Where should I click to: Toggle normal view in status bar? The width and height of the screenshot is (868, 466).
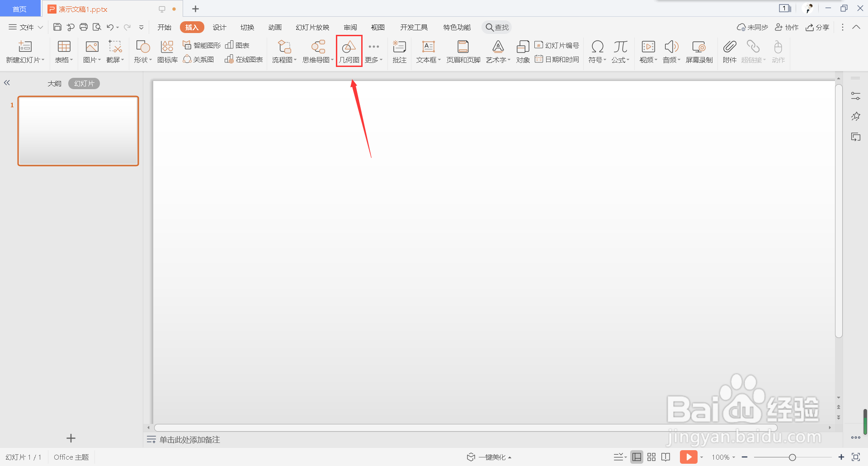click(x=637, y=457)
